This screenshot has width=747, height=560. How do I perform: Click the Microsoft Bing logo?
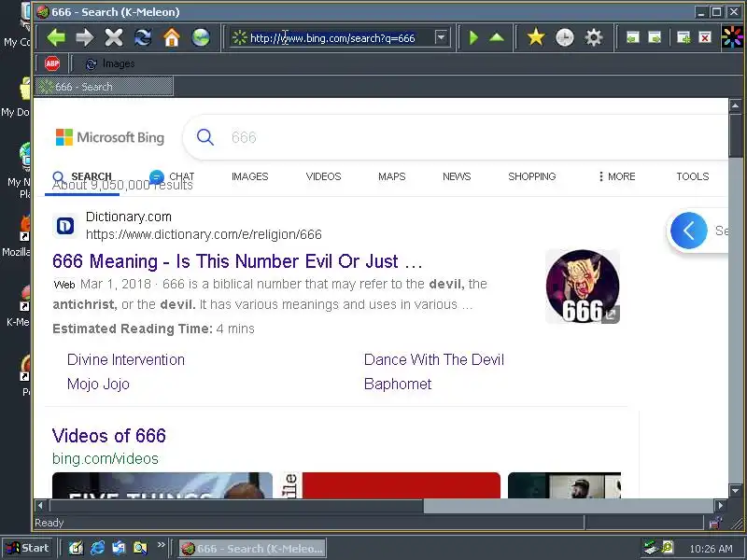[109, 137]
